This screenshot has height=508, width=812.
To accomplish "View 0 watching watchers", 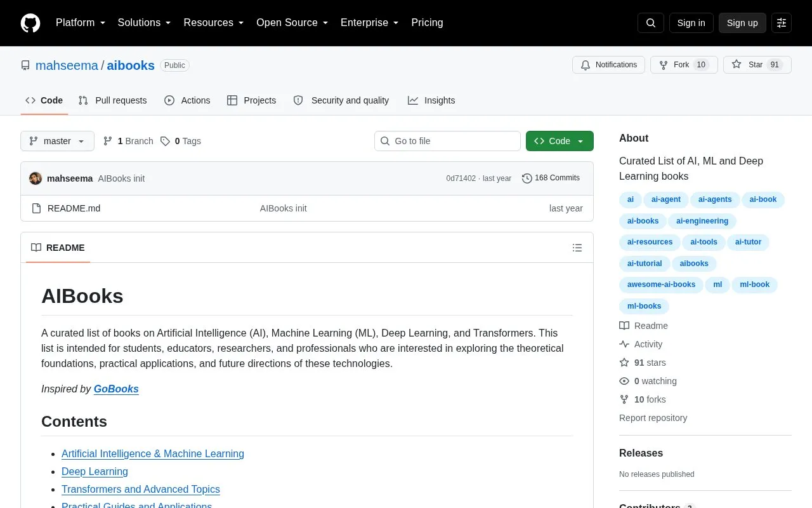I will [x=648, y=381].
